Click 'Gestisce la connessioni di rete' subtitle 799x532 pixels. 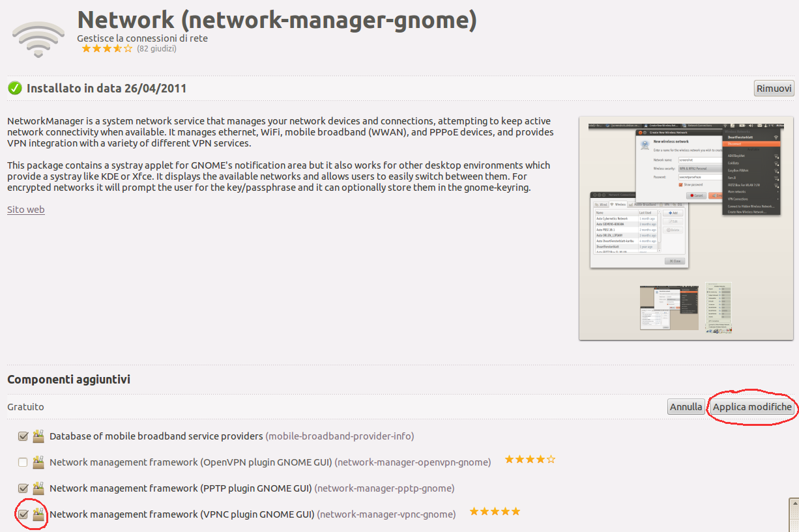coord(142,38)
